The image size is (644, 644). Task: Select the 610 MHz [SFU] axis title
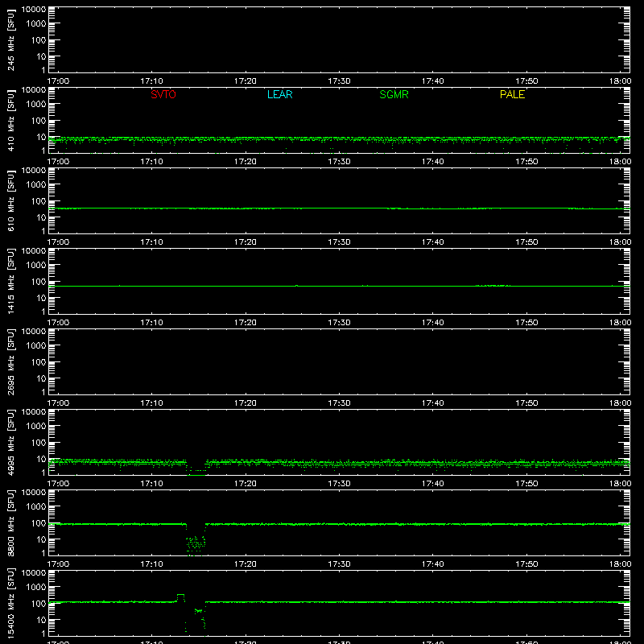coord(10,200)
